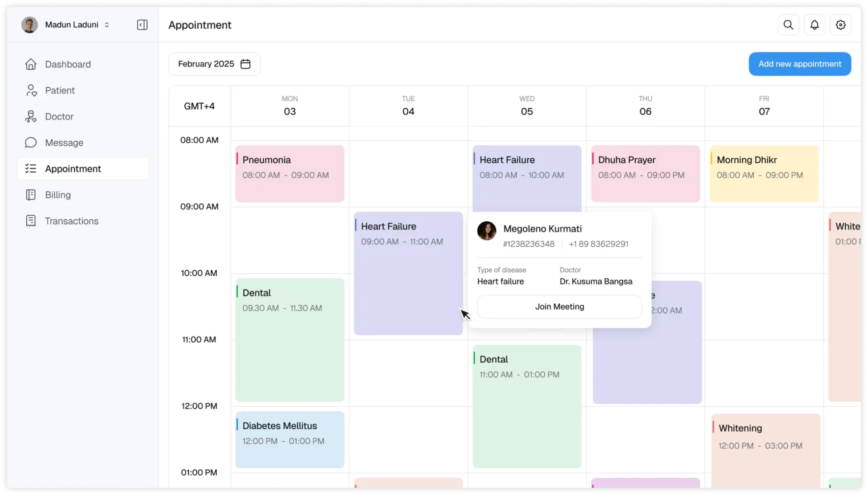Image resolution: width=868 pixels, height=495 pixels.
Task: Open the Pneumonia appointment card
Action: click(x=289, y=174)
